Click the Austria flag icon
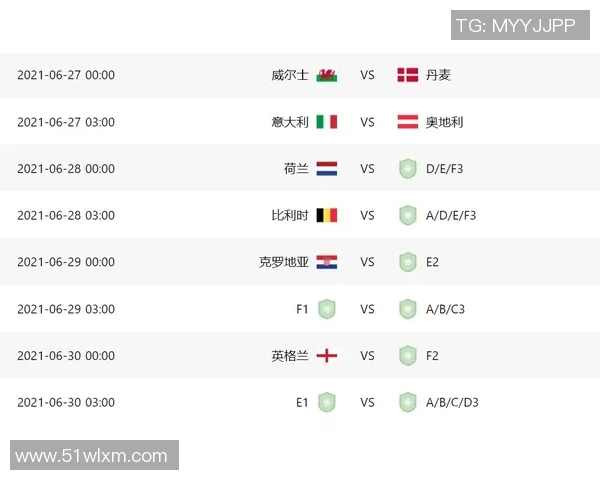Image resolution: width=600 pixels, height=480 pixels. pos(407,122)
